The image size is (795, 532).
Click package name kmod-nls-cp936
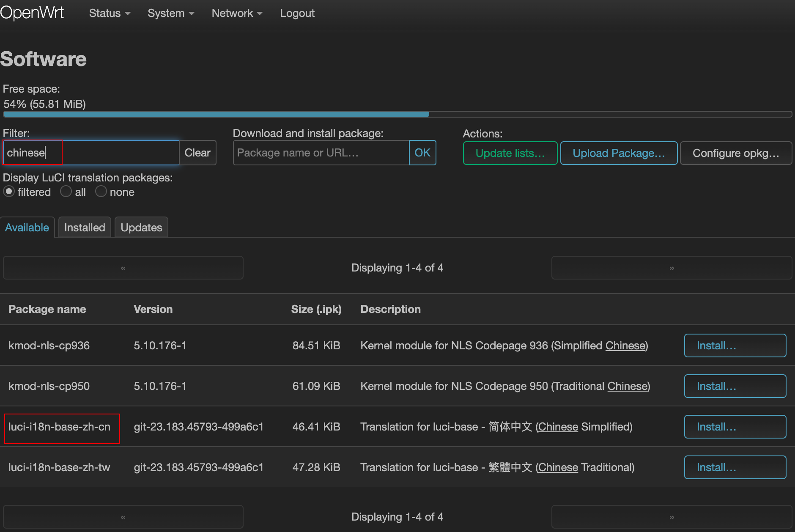tap(49, 346)
